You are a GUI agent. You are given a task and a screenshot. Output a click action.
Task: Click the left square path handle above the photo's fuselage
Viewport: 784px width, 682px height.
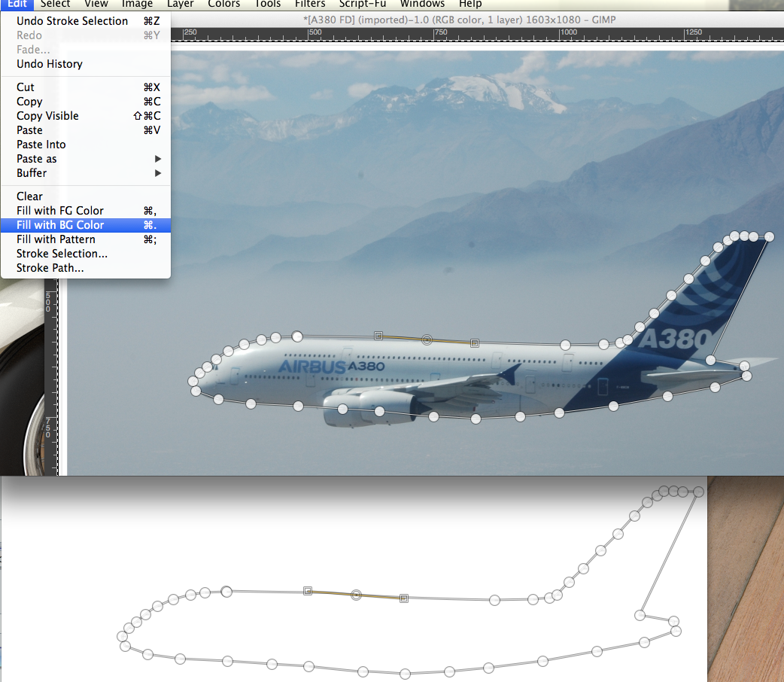pos(378,336)
